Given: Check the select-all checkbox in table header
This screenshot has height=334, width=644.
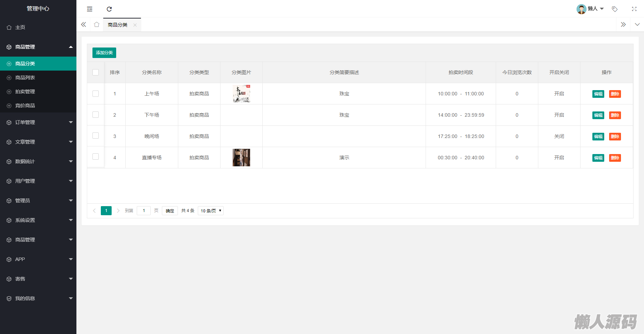Looking at the screenshot, I should 96,72.
